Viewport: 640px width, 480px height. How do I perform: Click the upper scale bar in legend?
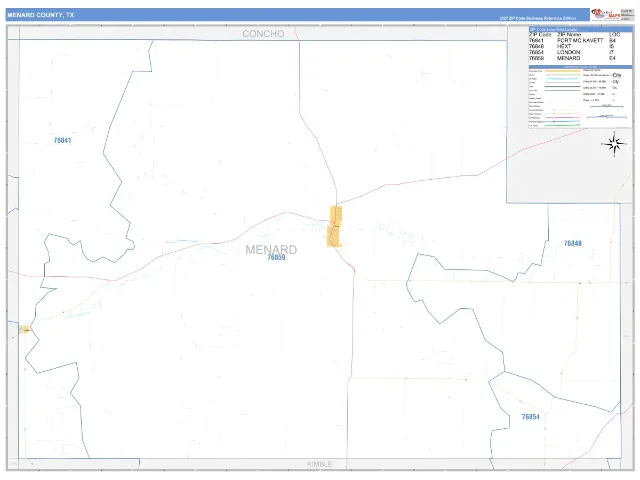click(607, 106)
